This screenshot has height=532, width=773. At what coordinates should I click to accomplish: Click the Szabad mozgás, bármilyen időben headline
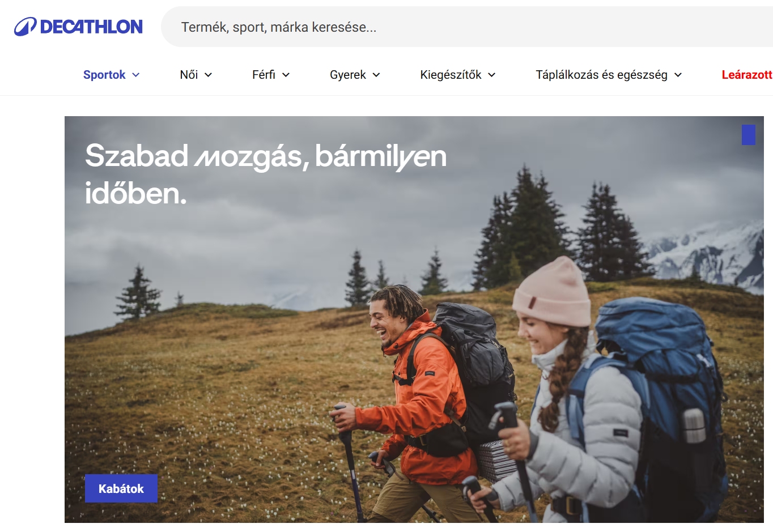click(266, 175)
